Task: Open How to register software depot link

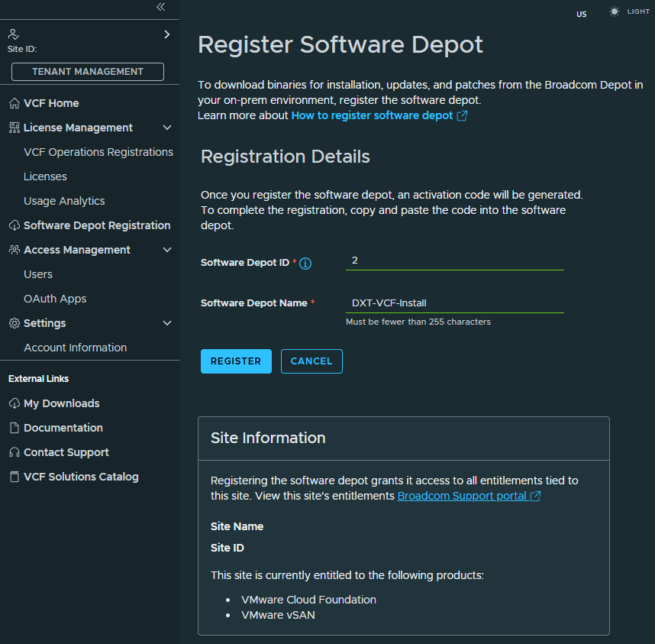Action: click(x=372, y=115)
